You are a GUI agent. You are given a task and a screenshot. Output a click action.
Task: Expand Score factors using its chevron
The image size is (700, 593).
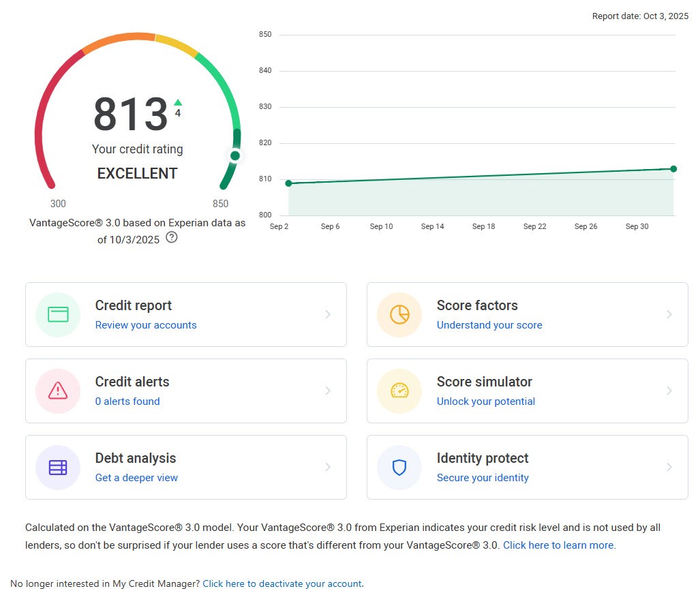[669, 314]
